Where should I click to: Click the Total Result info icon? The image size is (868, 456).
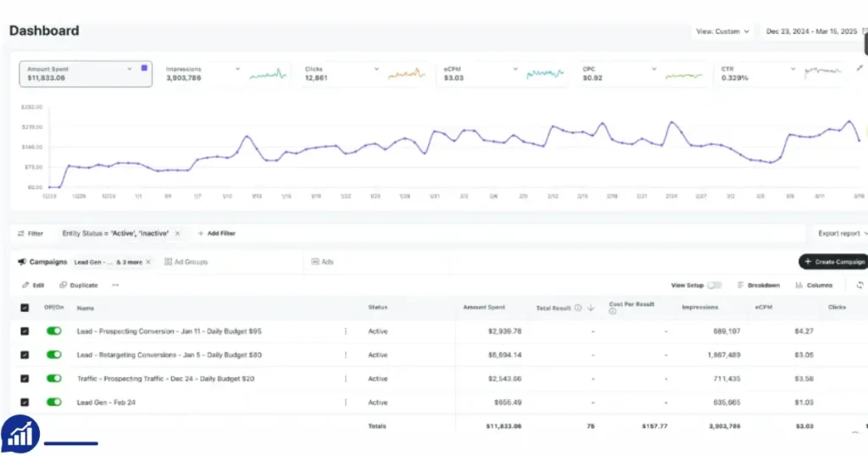(578, 308)
